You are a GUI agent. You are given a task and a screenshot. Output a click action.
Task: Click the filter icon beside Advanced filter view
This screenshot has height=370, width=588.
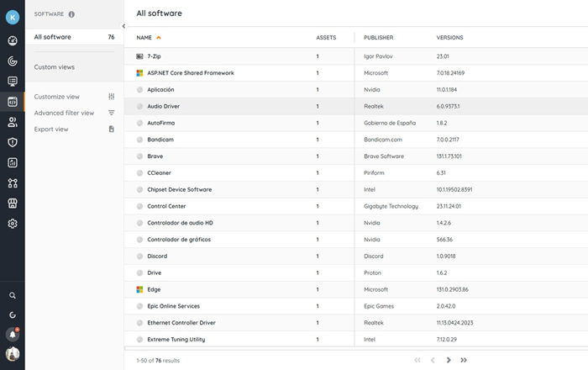click(x=112, y=113)
